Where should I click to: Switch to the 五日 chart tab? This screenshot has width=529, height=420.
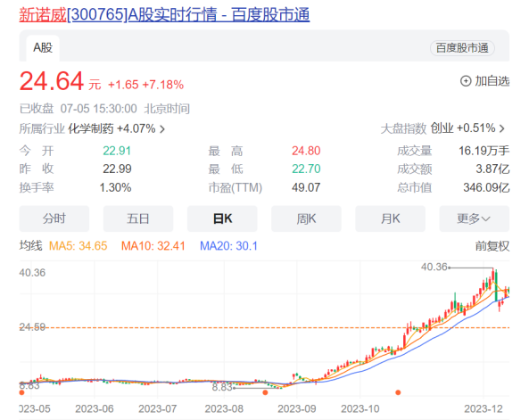click(138, 218)
